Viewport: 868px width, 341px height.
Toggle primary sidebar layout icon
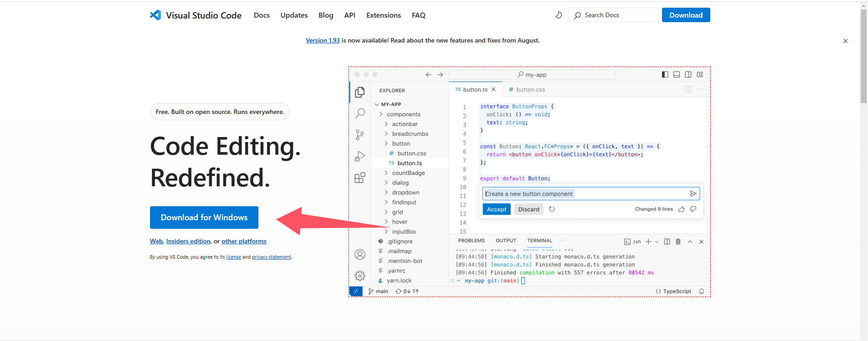(x=665, y=75)
